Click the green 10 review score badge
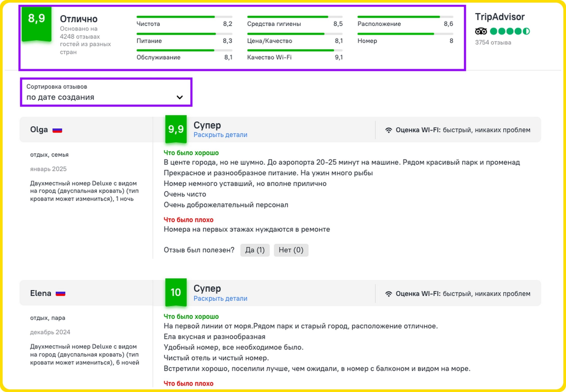This screenshot has width=566, height=392. [x=176, y=292]
